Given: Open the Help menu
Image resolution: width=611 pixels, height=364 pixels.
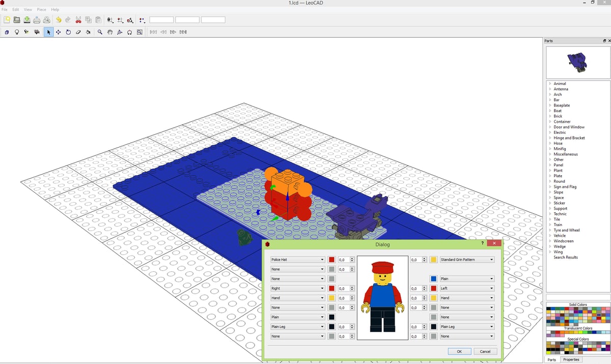Looking at the screenshot, I should click(x=55, y=10).
